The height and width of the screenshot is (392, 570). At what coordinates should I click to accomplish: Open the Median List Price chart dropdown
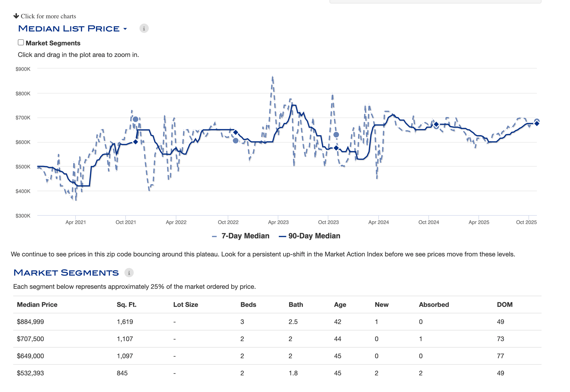click(69, 28)
